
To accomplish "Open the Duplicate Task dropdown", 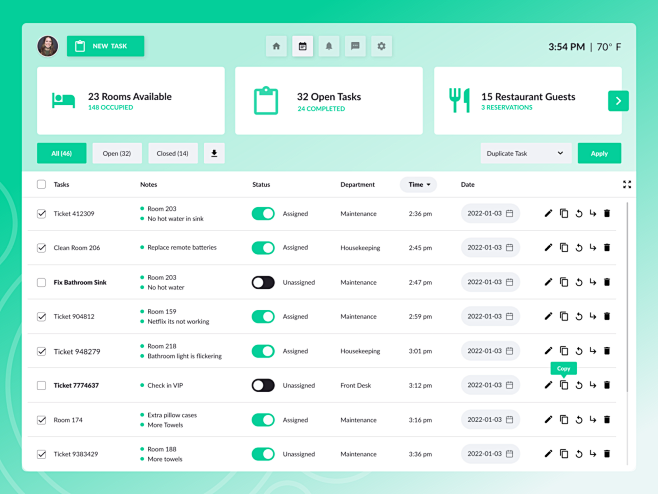I will click(525, 153).
